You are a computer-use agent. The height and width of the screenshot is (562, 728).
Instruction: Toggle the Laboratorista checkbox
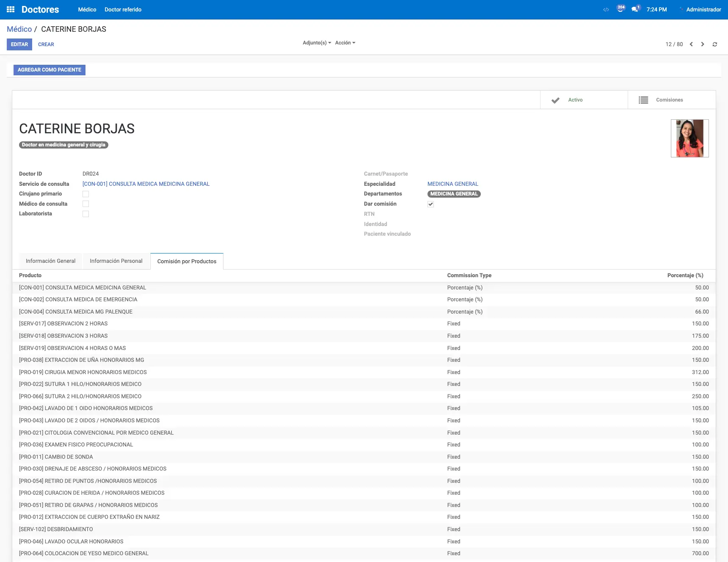[86, 214]
